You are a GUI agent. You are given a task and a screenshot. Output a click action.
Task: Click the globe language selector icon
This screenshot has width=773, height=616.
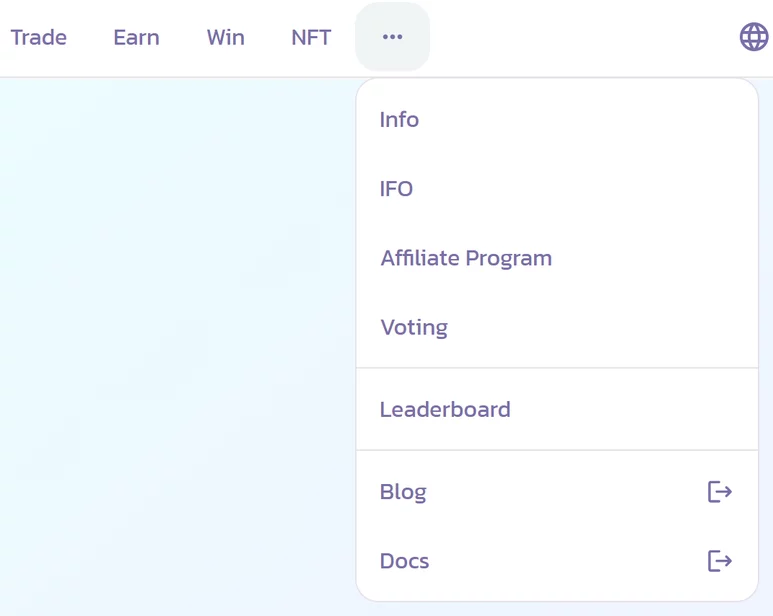pos(753,37)
